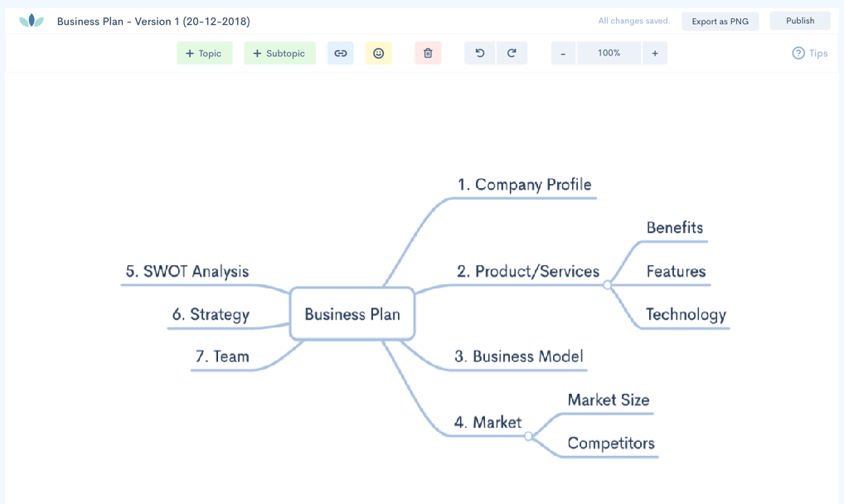Image resolution: width=844 pixels, height=504 pixels.
Task: Delete the selected node with the trash icon
Action: pos(427,52)
